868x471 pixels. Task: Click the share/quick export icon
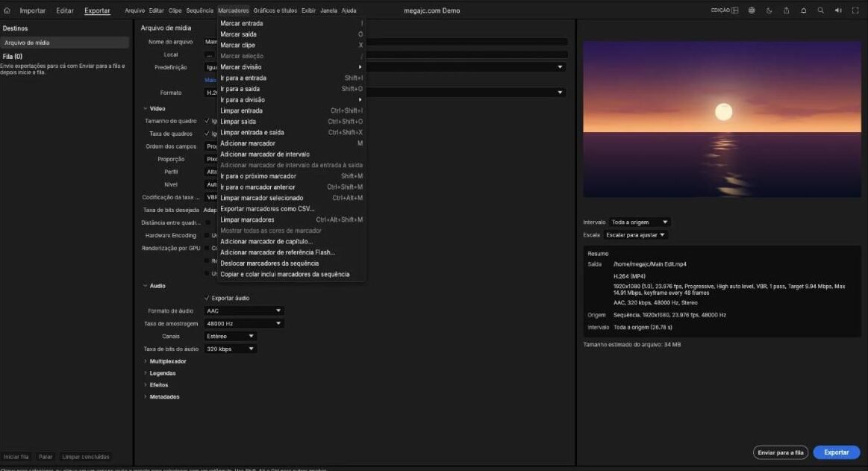click(786, 10)
